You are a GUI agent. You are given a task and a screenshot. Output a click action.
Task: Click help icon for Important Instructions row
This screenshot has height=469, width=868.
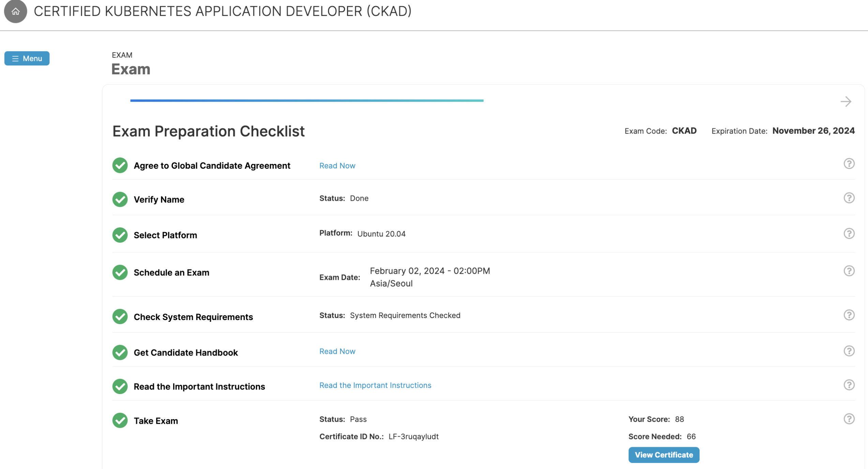(849, 385)
